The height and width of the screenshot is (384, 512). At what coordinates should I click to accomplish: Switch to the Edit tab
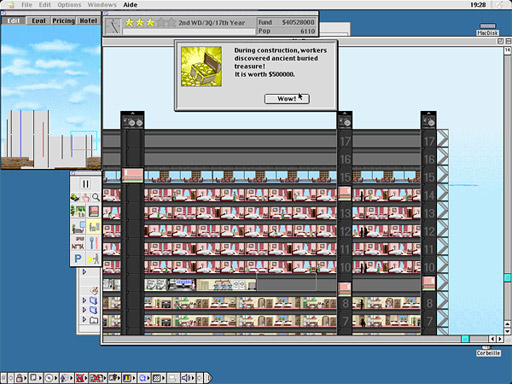(13, 21)
